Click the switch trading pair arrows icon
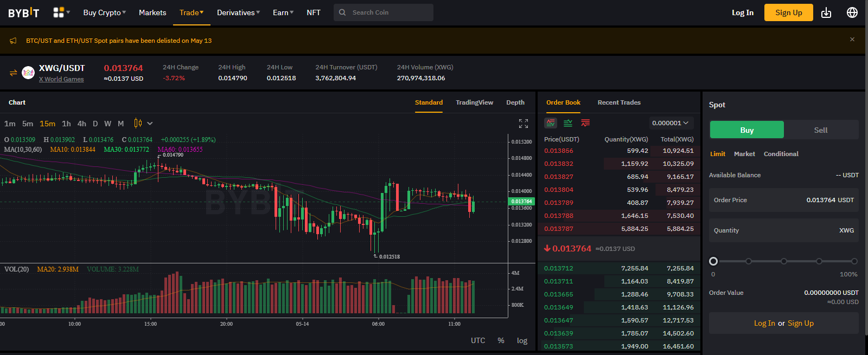Image resolution: width=868 pixels, height=355 pixels. pyautogui.click(x=14, y=73)
